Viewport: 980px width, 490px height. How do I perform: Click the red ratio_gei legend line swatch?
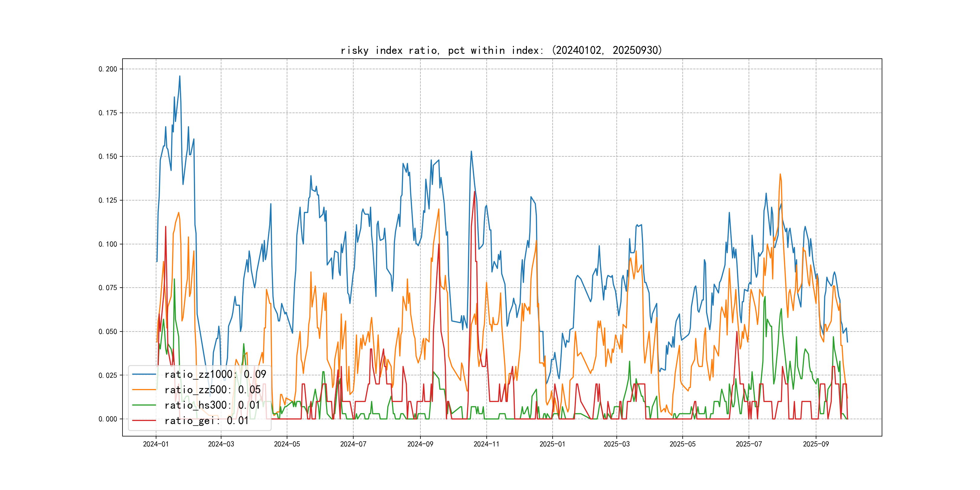144,420
